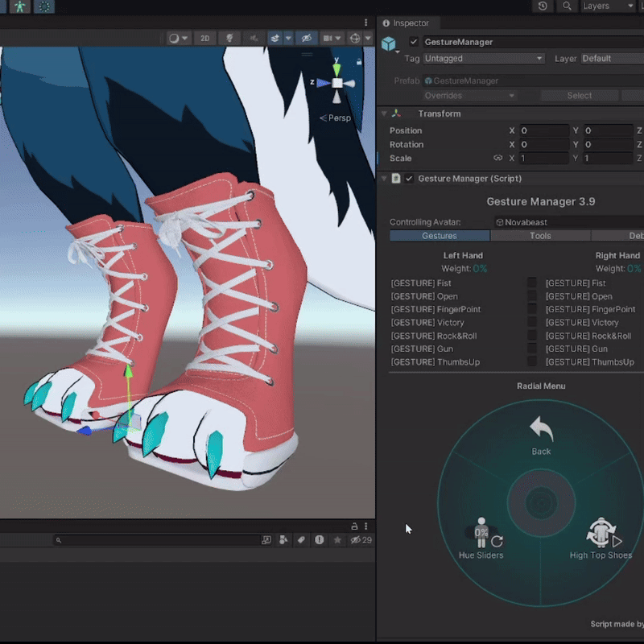The width and height of the screenshot is (644, 644).
Task: Open High Top Shoes radial submenu
Action: tap(601, 539)
